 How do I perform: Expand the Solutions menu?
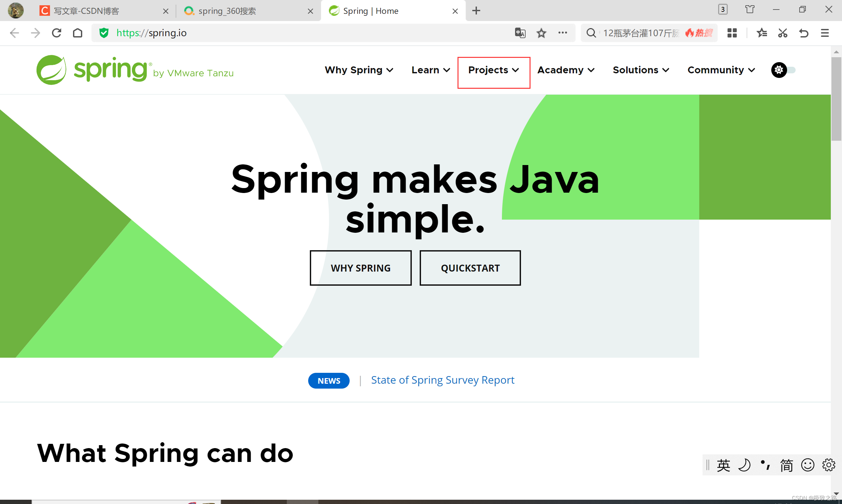pyautogui.click(x=641, y=70)
